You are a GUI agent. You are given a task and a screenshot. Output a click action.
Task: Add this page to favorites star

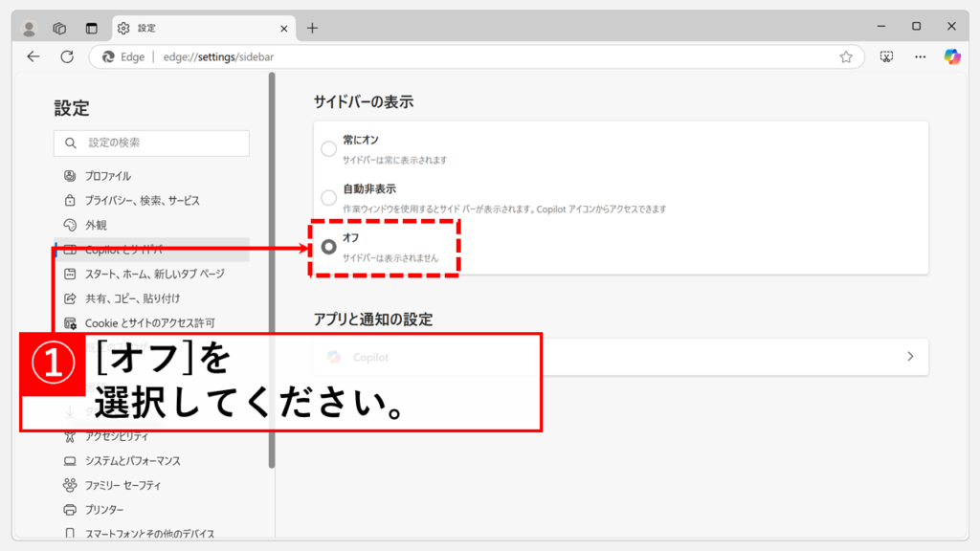tap(846, 56)
